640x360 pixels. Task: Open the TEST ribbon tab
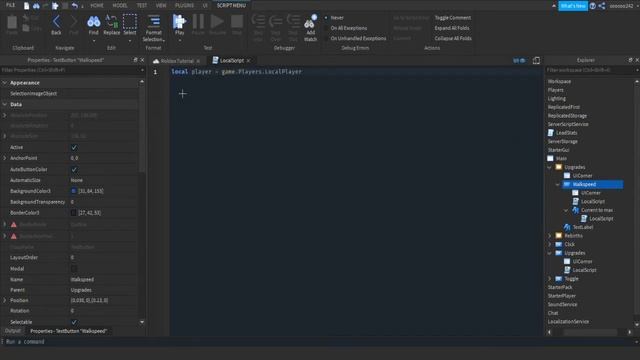point(142,6)
